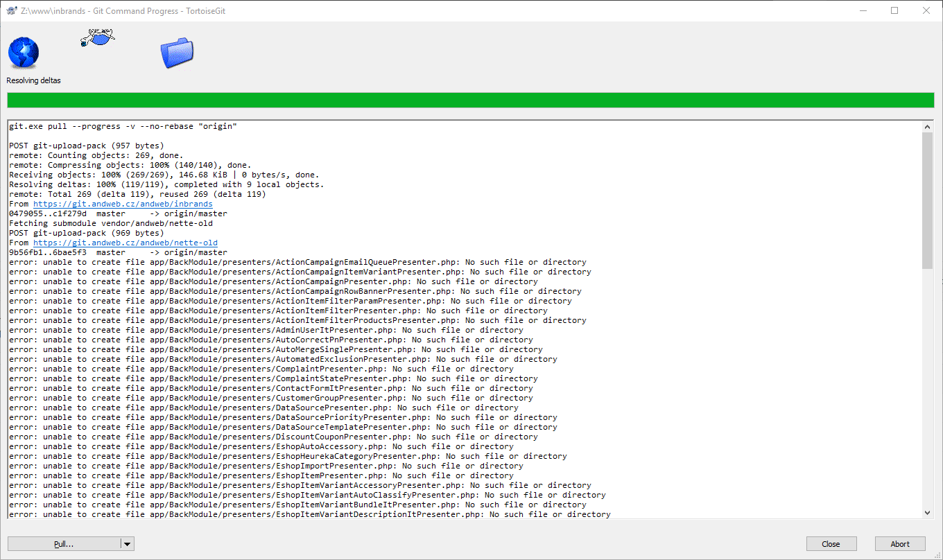
Task: Click the 'Receiving objects: 100%' line
Action: click(x=164, y=175)
